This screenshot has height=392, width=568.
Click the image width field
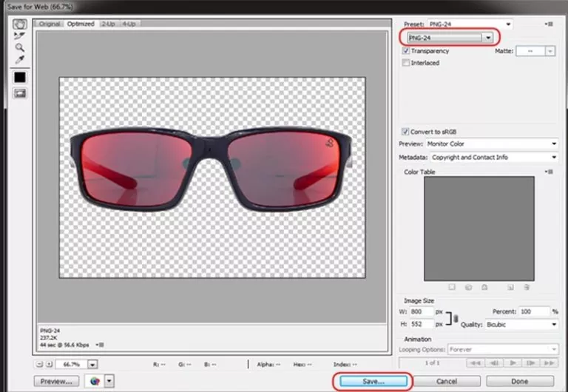pyautogui.click(x=421, y=311)
